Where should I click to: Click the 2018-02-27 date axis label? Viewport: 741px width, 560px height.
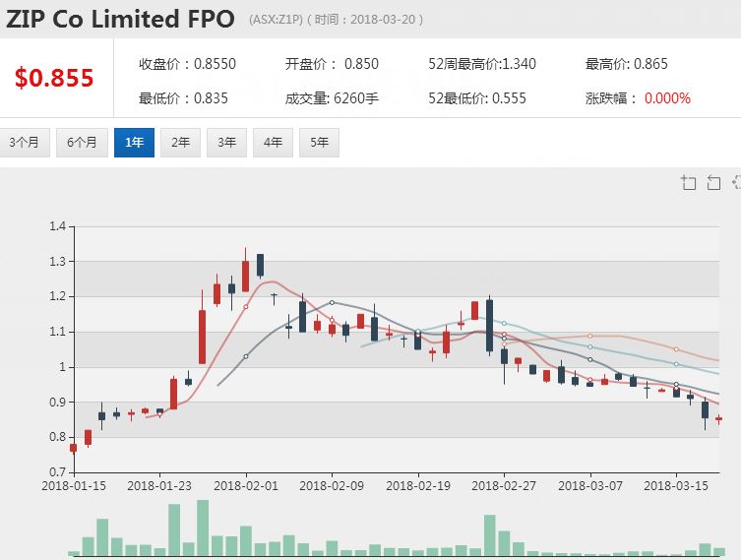coord(504,486)
